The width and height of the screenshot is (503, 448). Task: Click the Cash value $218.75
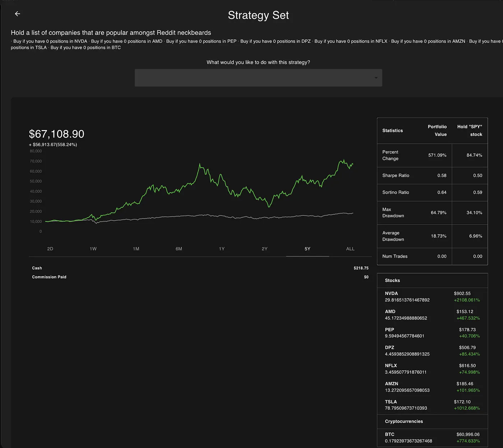[361, 268]
